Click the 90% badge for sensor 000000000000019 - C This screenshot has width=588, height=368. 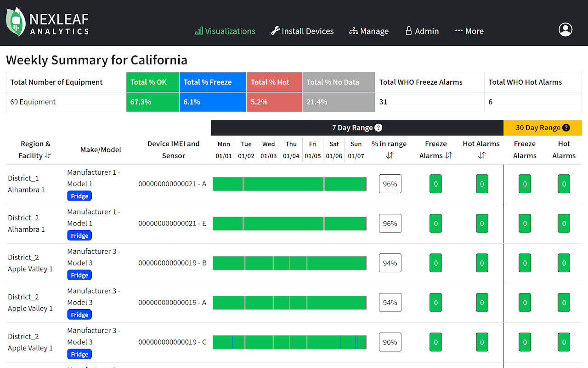click(x=390, y=342)
